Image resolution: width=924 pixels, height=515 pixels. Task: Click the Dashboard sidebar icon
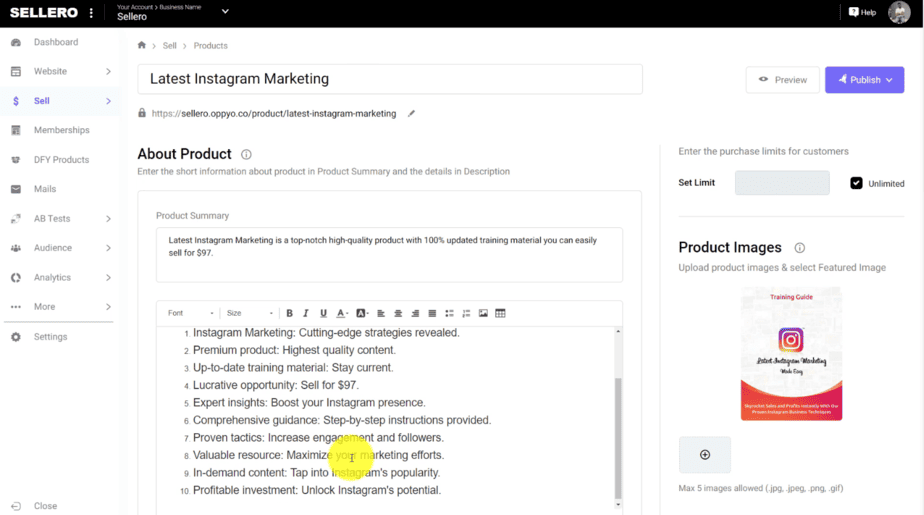point(16,42)
